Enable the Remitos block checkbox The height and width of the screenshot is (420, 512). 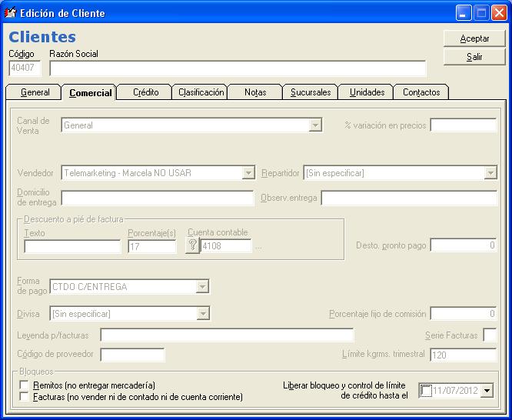point(25,385)
